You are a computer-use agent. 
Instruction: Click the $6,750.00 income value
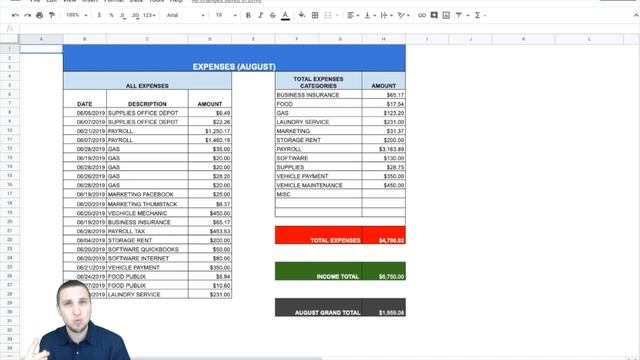[384, 271]
